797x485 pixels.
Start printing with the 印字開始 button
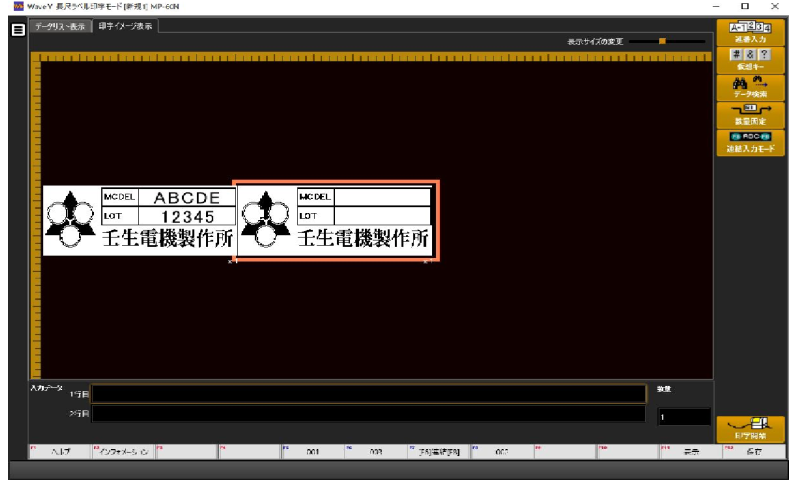(750, 429)
